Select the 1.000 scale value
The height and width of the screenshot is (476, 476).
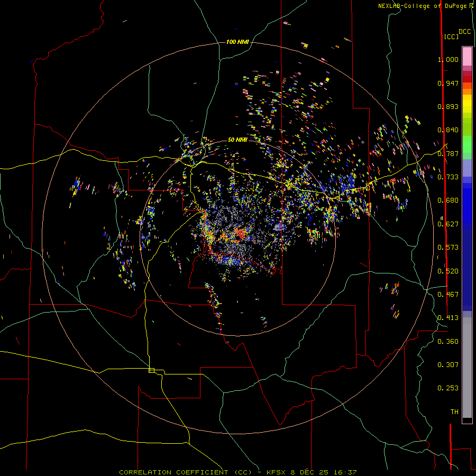click(x=448, y=59)
